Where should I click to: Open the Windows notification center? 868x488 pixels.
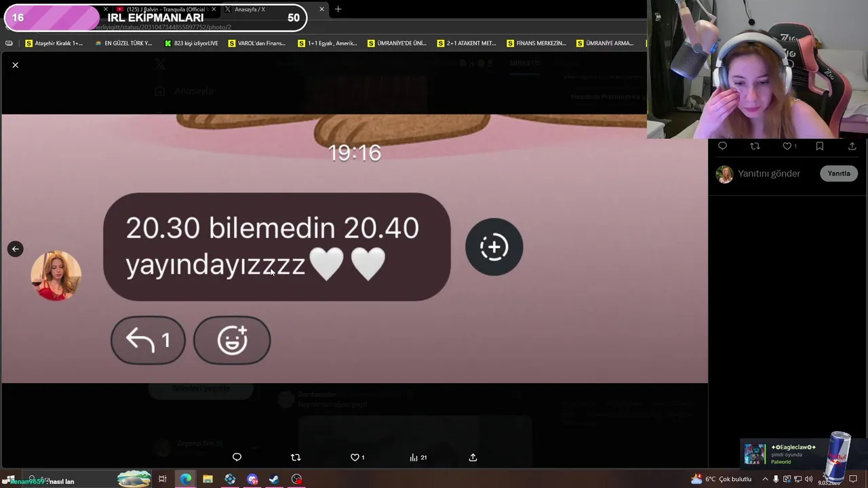[x=853, y=479]
